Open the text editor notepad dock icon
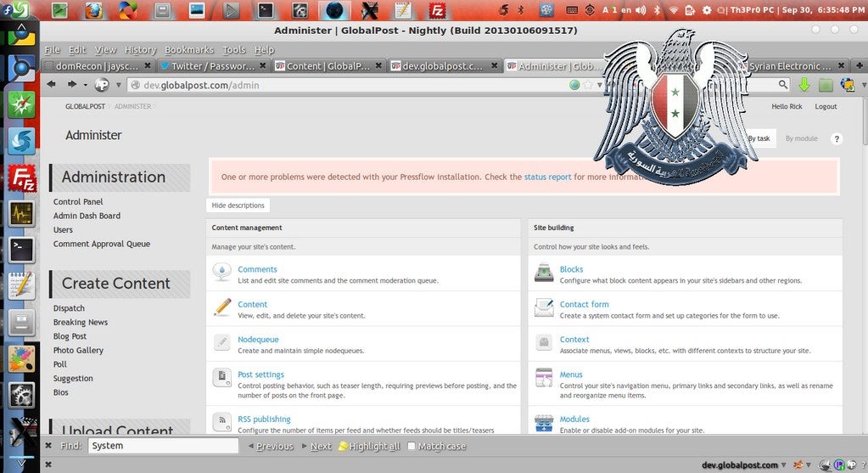The height and width of the screenshot is (473, 868). 21,286
